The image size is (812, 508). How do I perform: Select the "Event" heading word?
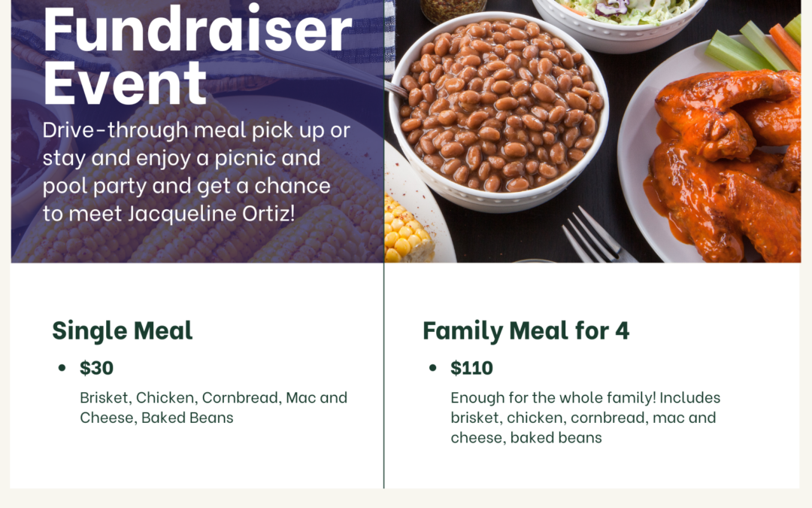point(125,83)
